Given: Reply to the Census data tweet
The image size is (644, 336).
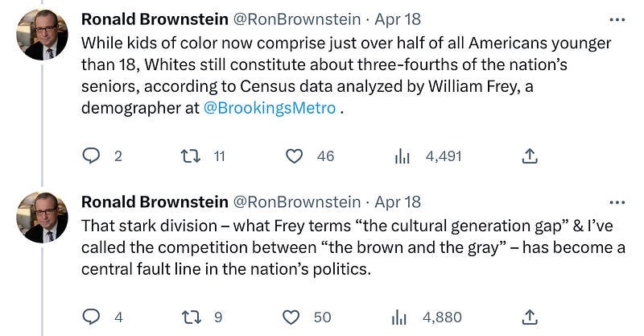Looking at the screenshot, I should tap(91, 156).
